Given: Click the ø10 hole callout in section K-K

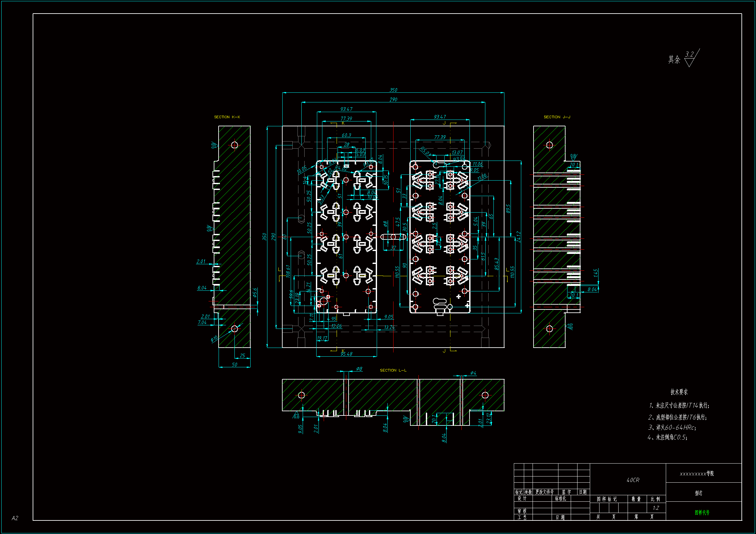Looking at the screenshot, I should coord(214,339).
